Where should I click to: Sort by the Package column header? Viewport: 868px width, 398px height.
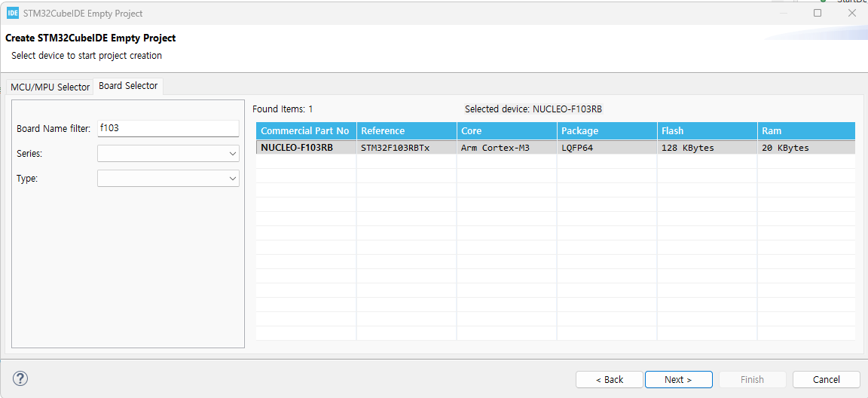pyautogui.click(x=607, y=131)
